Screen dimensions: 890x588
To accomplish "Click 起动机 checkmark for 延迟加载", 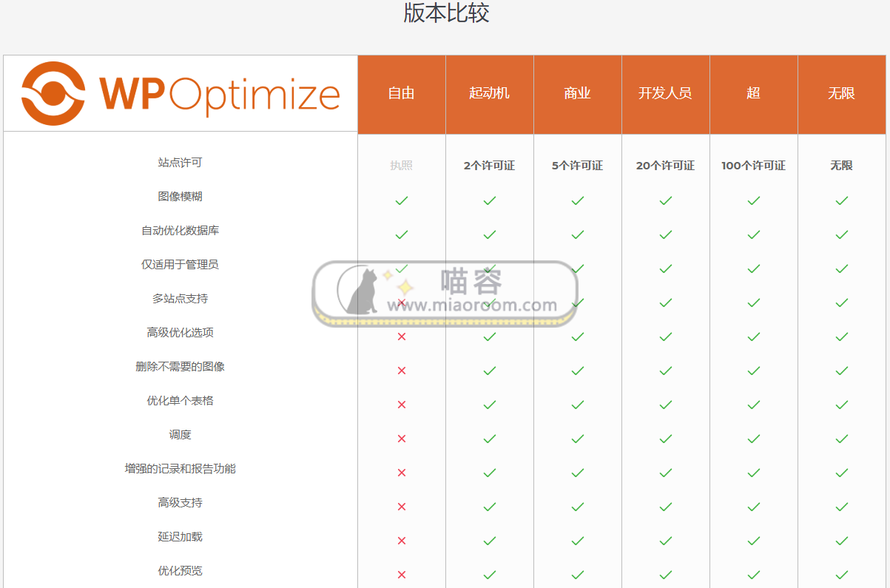I will (490, 541).
